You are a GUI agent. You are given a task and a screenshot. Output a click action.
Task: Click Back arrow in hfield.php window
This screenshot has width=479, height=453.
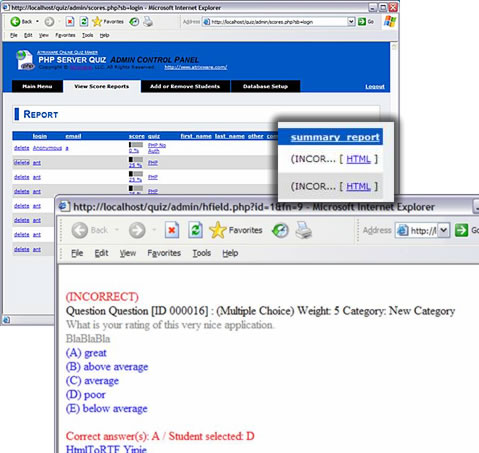(x=80, y=230)
